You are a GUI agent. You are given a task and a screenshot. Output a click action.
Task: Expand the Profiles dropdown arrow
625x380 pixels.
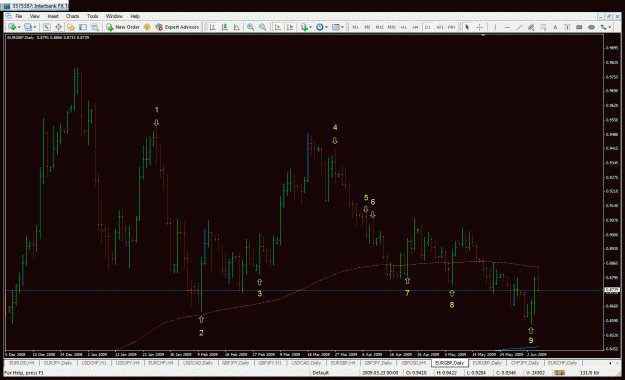click(x=35, y=27)
